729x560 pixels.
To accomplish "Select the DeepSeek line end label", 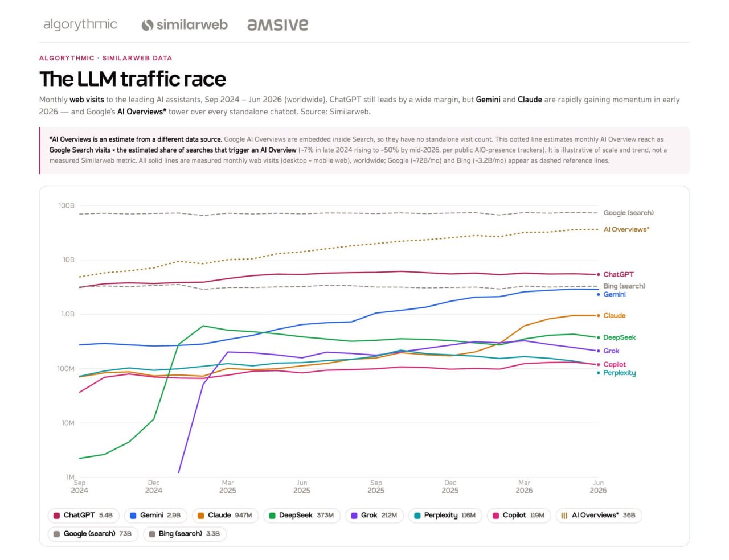I will 620,337.
